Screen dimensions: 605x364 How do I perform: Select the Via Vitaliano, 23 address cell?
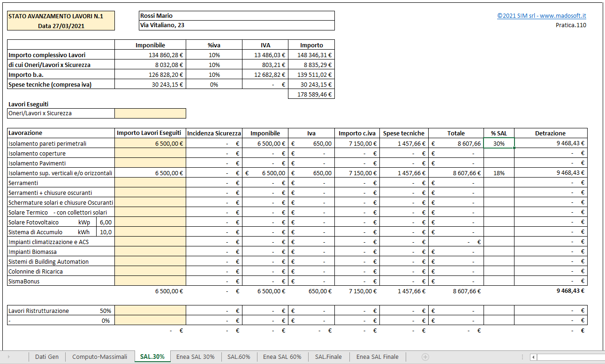[237, 25]
